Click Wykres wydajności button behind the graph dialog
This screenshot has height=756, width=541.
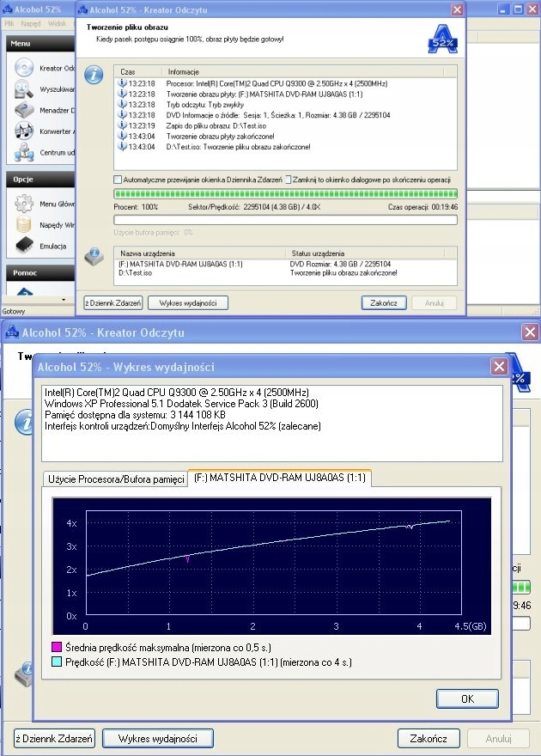click(158, 738)
